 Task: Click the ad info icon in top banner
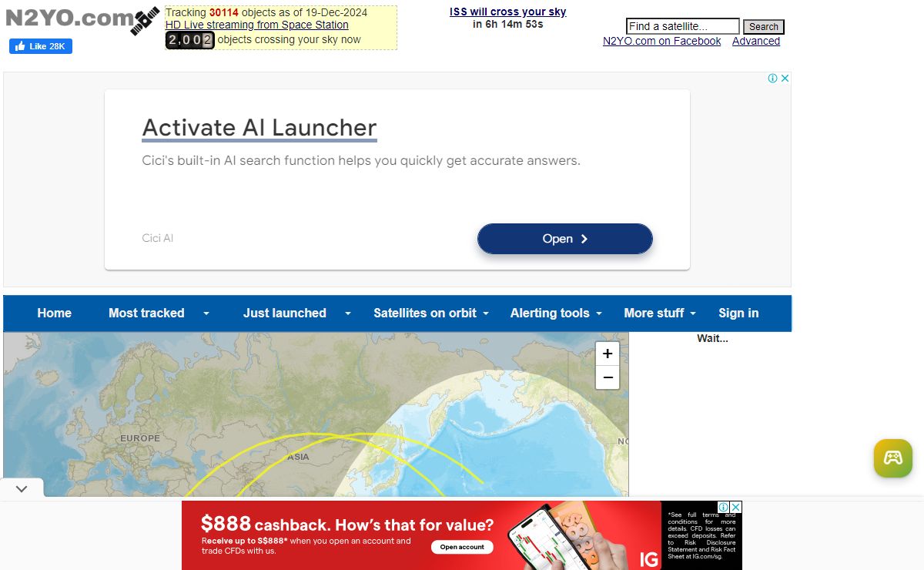pos(772,78)
